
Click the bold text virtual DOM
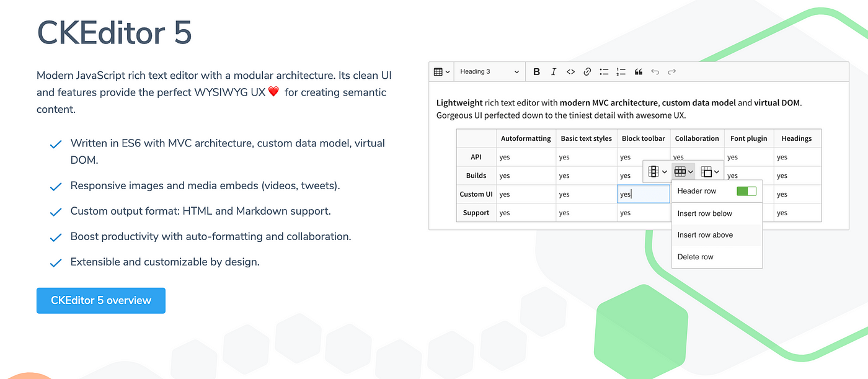point(777,103)
